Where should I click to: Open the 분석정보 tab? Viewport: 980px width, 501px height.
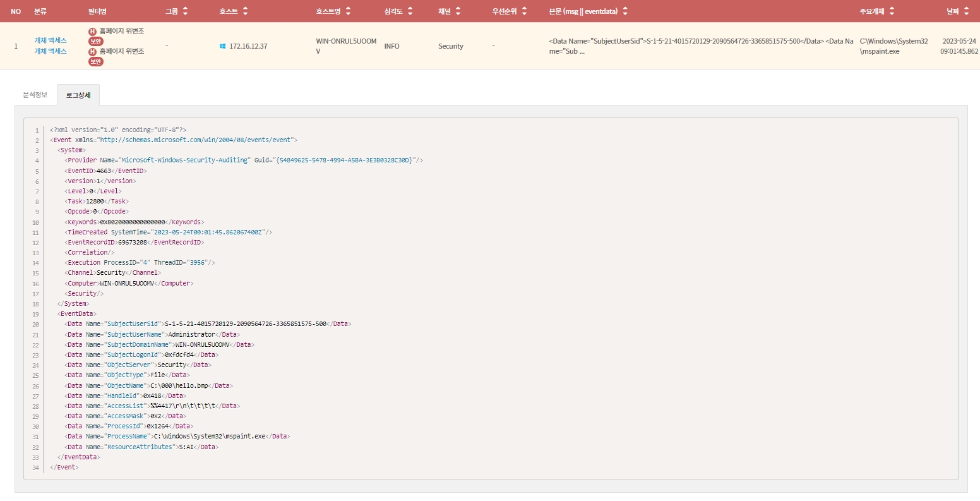tap(35, 95)
